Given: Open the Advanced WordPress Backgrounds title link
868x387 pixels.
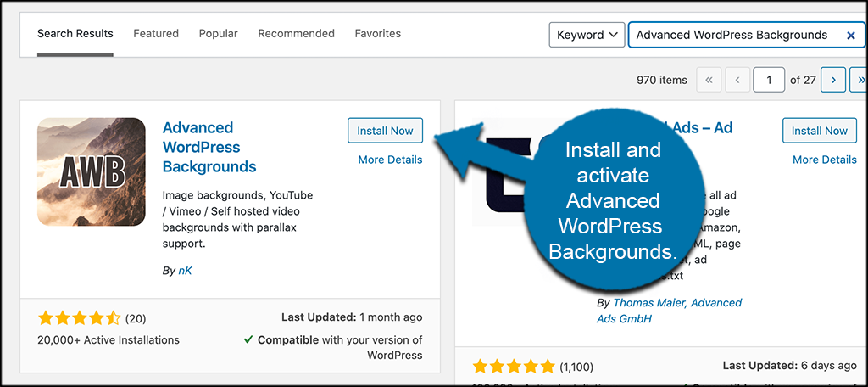Looking at the screenshot, I should (209, 147).
